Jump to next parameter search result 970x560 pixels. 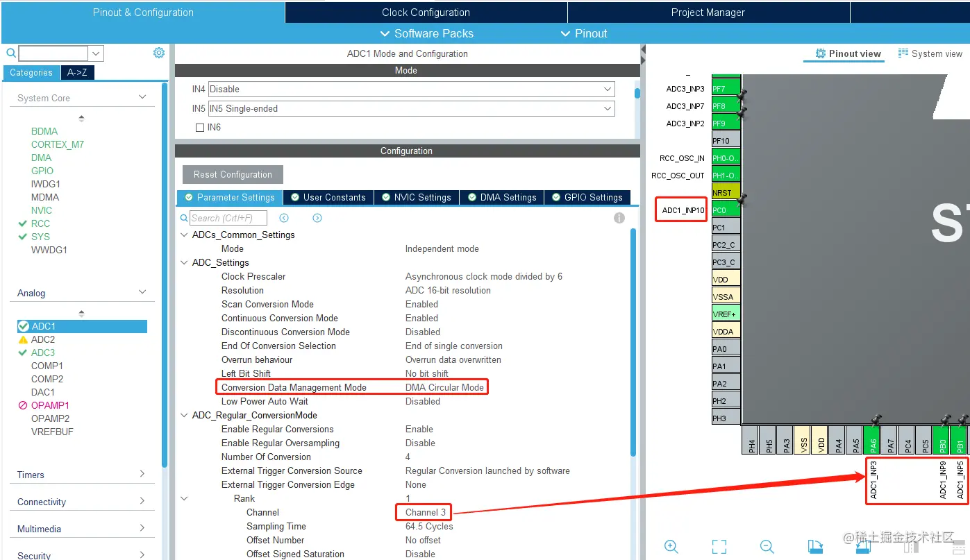(x=317, y=218)
